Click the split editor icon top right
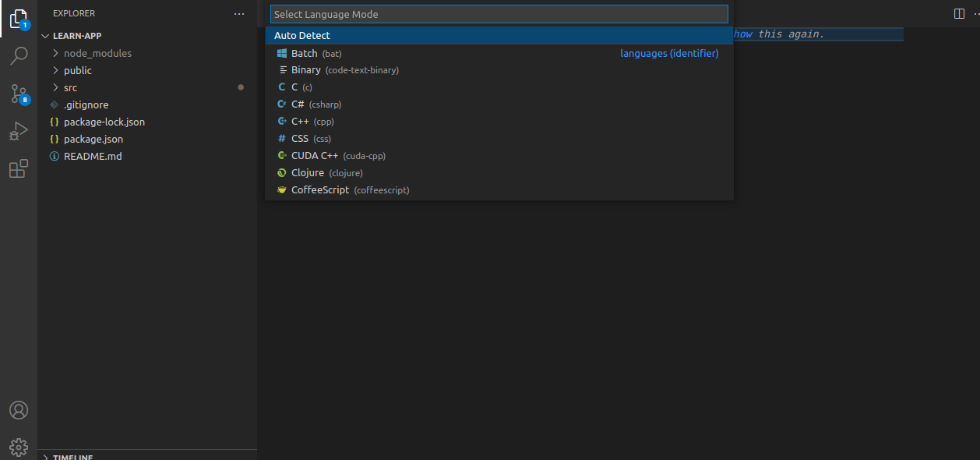The width and height of the screenshot is (980, 460). click(958, 13)
